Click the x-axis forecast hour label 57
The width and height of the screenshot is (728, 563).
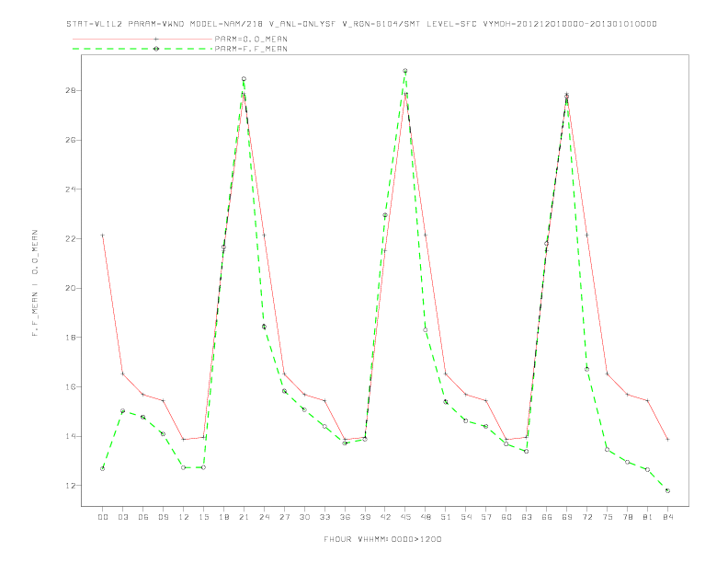pyautogui.click(x=486, y=517)
